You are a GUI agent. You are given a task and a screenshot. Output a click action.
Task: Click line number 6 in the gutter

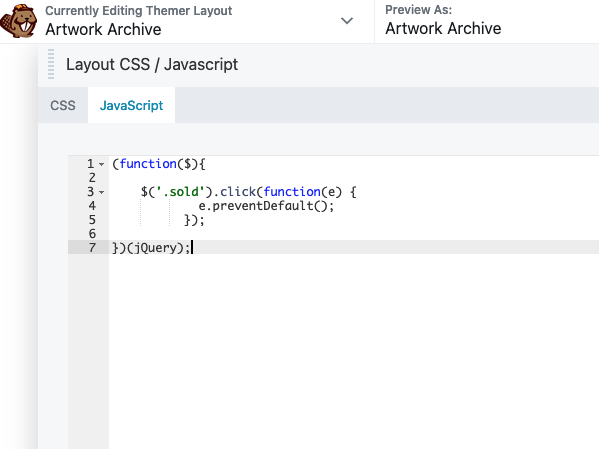point(92,234)
